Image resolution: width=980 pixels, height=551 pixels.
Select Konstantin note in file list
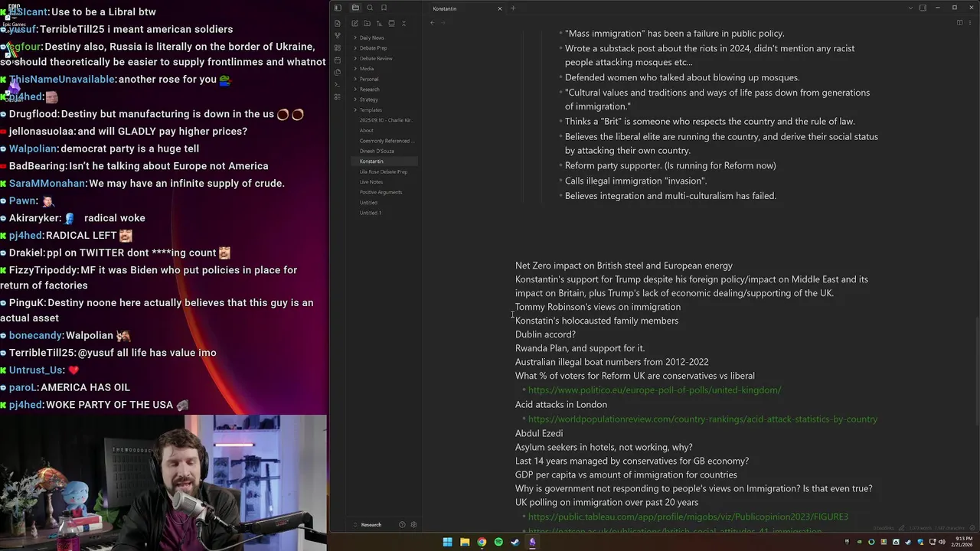(x=385, y=161)
